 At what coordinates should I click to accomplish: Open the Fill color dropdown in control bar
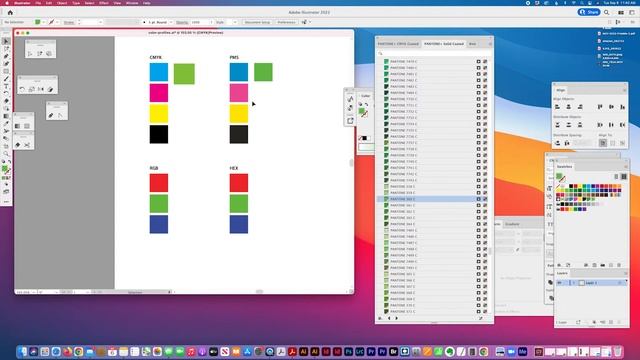coord(44,22)
